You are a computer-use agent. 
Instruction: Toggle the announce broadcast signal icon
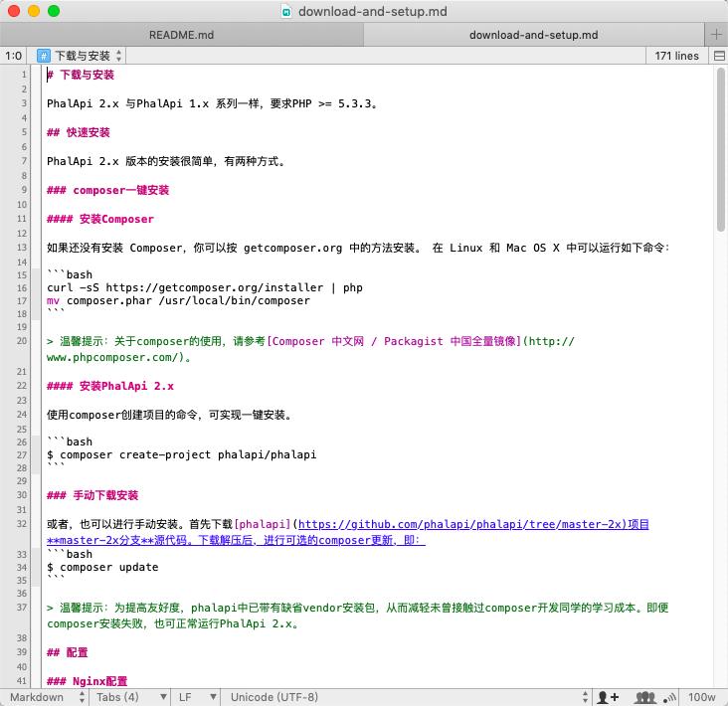coord(669,697)
